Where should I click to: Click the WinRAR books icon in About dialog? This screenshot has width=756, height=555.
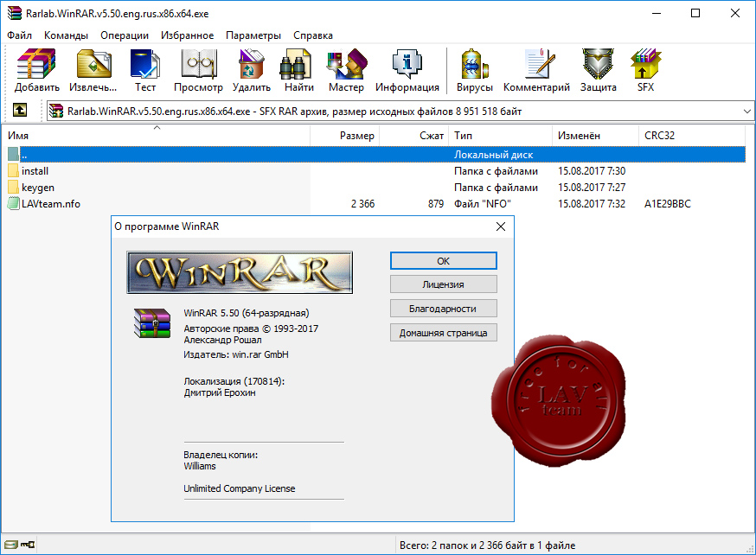[x=152, y=322]
